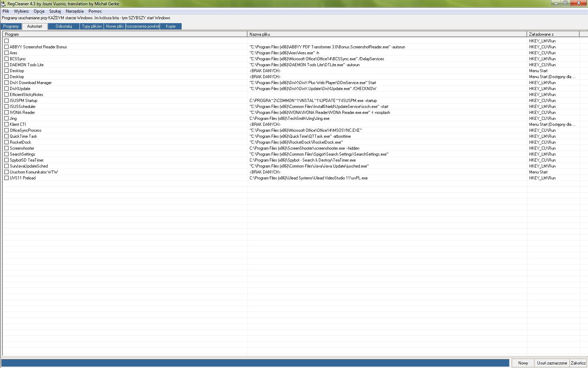Open the Szukaj menu

point(55,11)
